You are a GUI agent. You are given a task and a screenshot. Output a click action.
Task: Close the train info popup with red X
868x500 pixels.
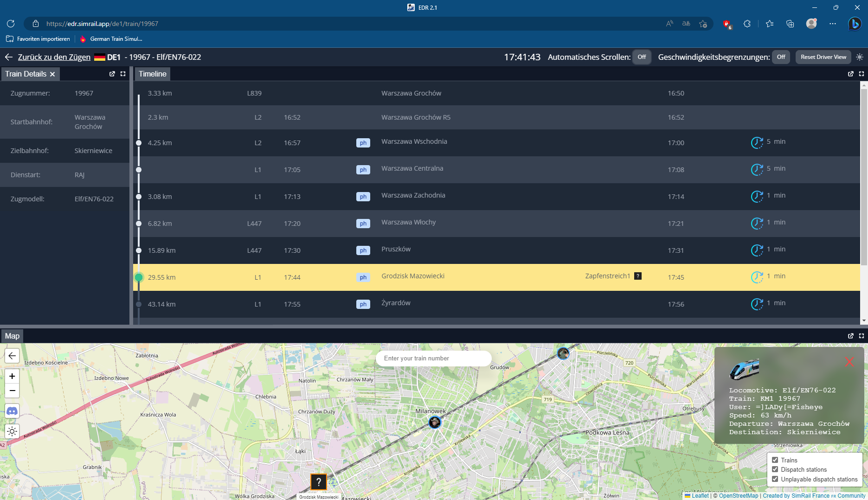849,362
